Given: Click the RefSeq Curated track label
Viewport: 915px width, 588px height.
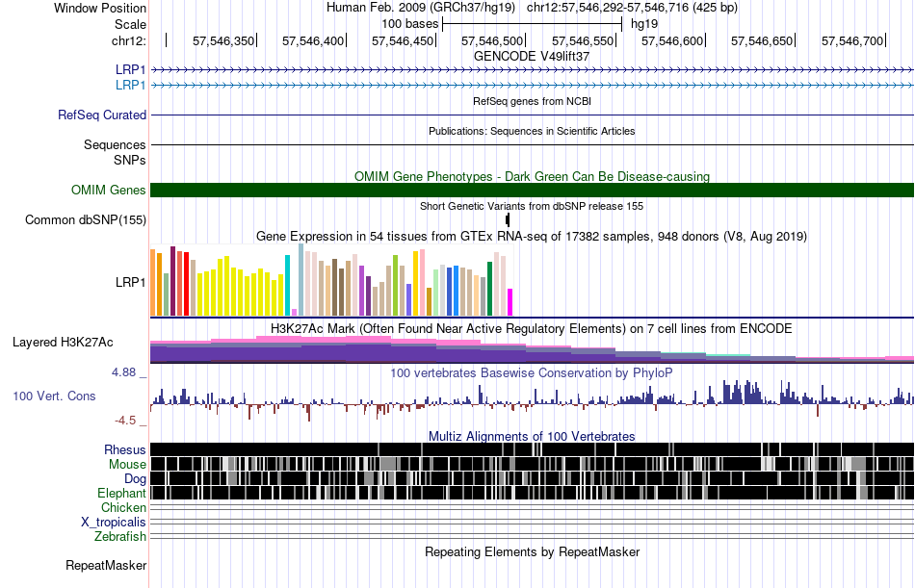Looking at the screenshot, I should click(x=102, y=115).
